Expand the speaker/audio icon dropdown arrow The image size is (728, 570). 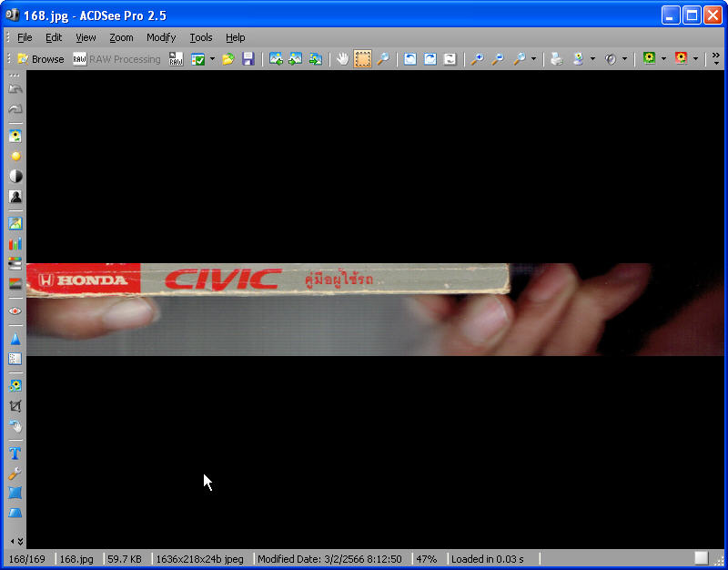click(x=624, y=59)
